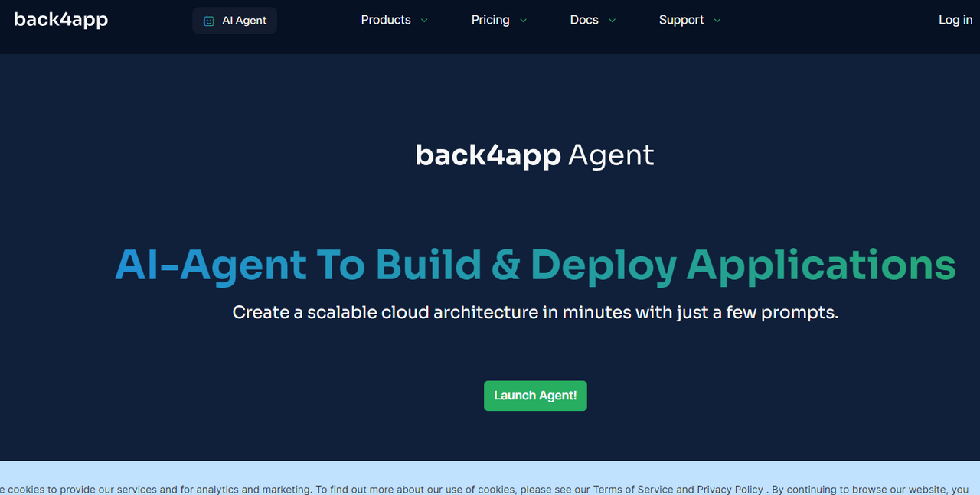Click 'AI-Agent To Build & Deploy Applications' headline

[535, 265]
